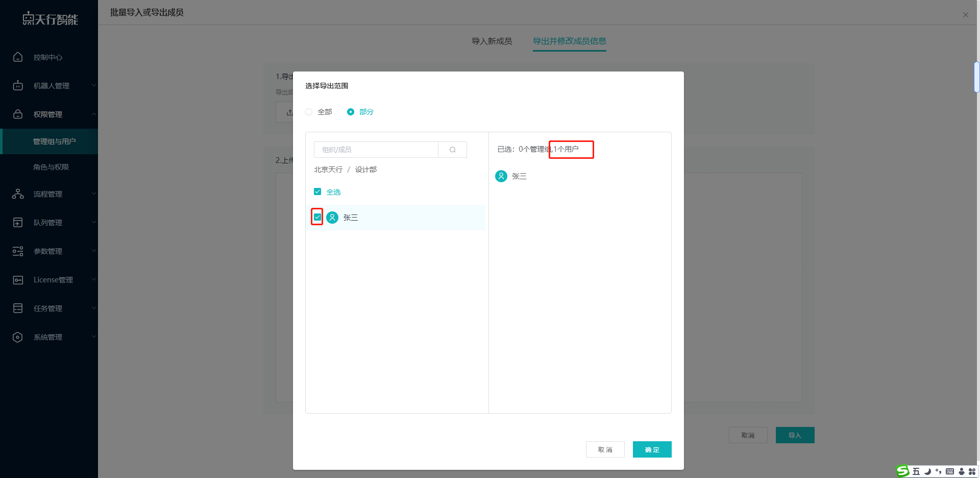Screen dimensions: 980x478
Task: Click the 张三 name in left list
Action: point(351,218)
